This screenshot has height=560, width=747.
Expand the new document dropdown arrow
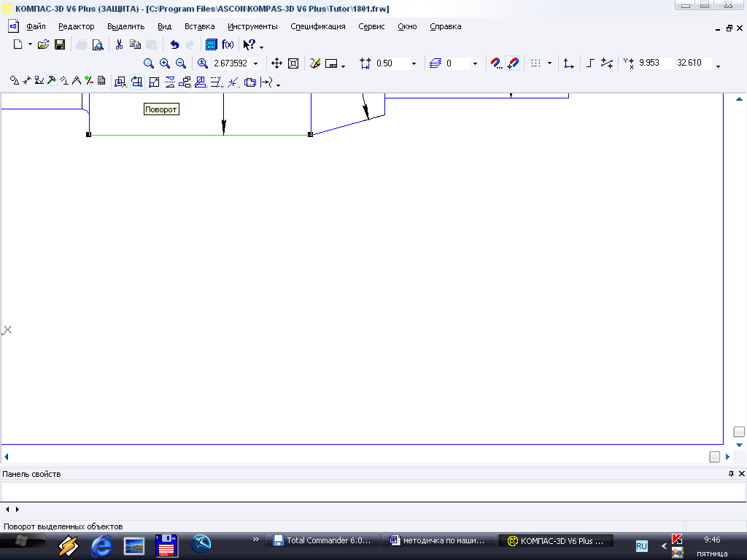pos(30,44)
